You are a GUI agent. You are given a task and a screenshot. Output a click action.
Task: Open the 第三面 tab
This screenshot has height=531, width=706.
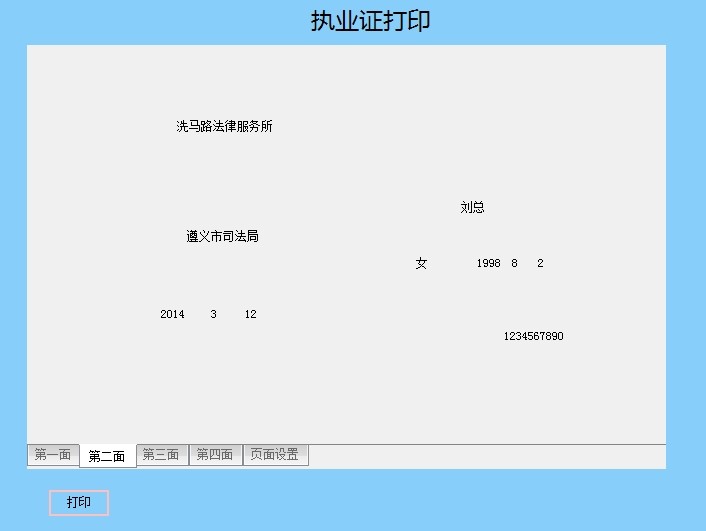click(162, 455)
